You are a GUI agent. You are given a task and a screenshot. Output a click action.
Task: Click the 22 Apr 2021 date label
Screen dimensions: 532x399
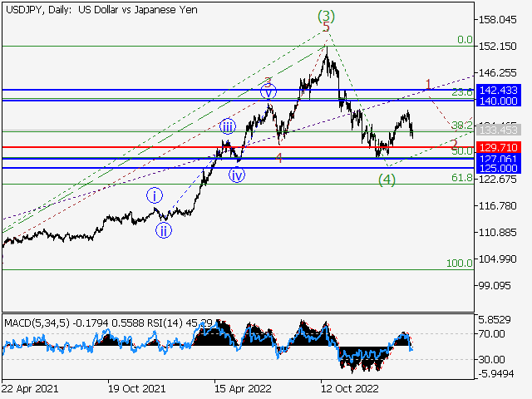click(30, 388)
